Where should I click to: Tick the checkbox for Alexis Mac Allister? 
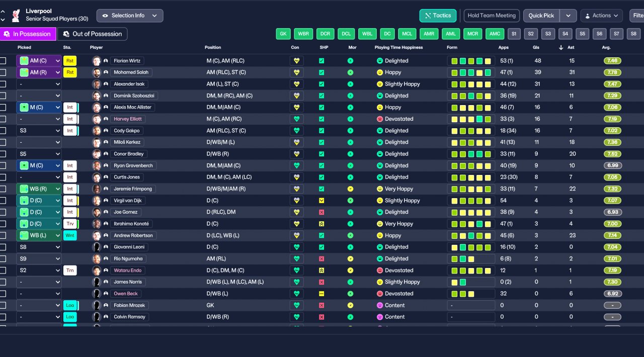(x=3, y=107)
